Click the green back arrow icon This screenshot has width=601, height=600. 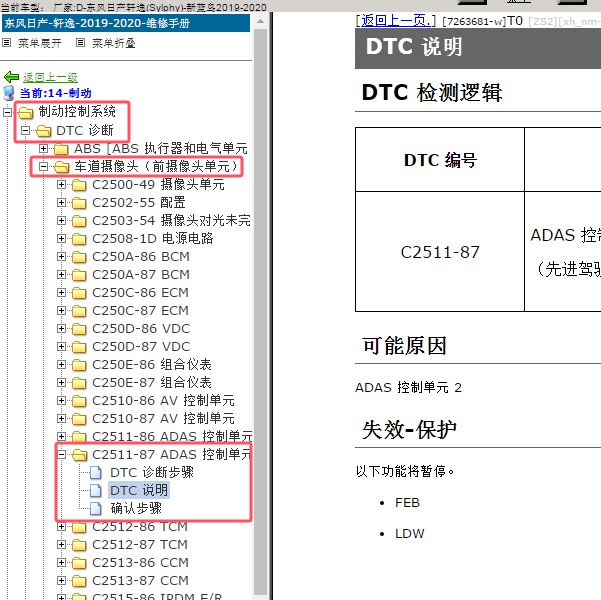(11, 77)
